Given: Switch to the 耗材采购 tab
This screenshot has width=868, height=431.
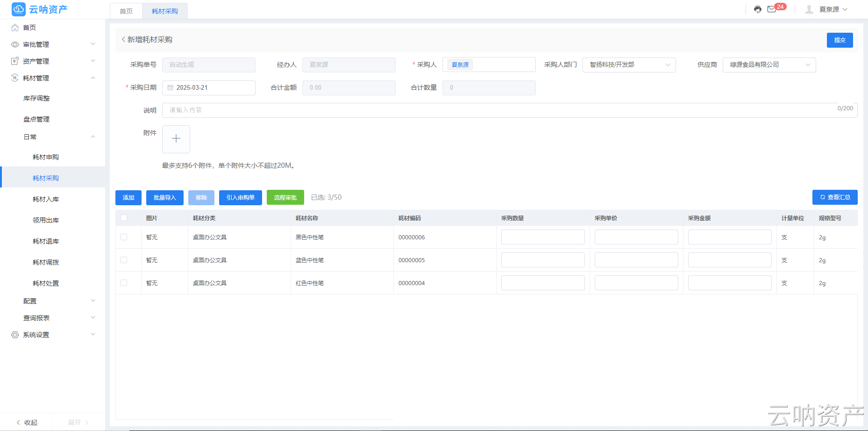Looking at the screenshot, I should [165, 11].
